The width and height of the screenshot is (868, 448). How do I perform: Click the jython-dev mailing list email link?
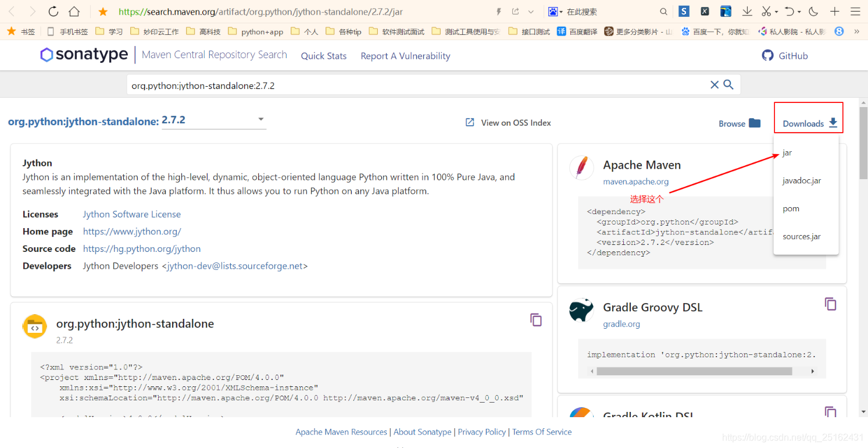(x=235, y=266)
